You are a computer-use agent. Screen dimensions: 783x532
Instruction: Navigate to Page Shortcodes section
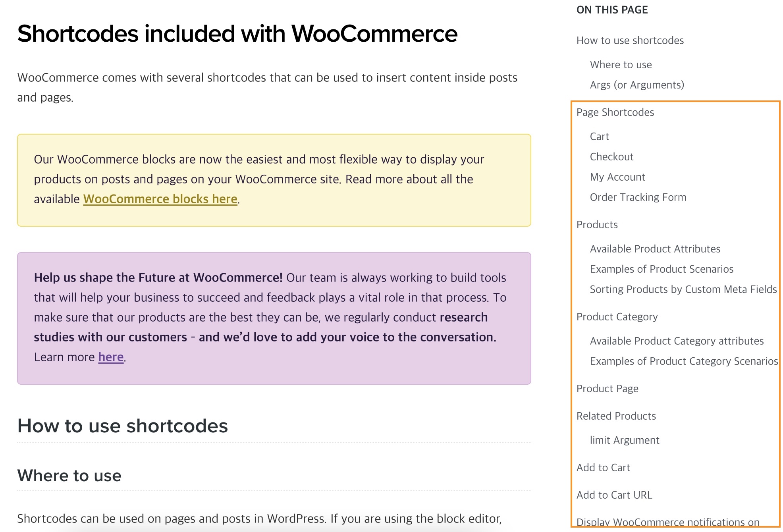615,112
